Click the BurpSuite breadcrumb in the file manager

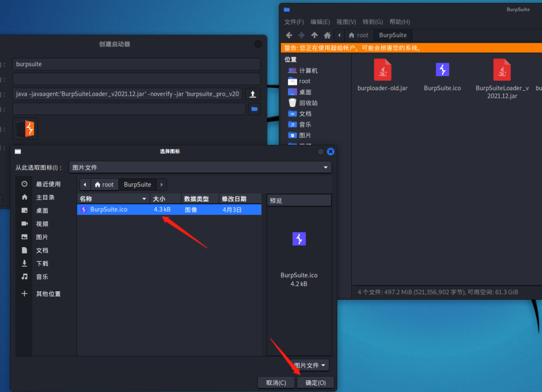(x=392, y=35)
